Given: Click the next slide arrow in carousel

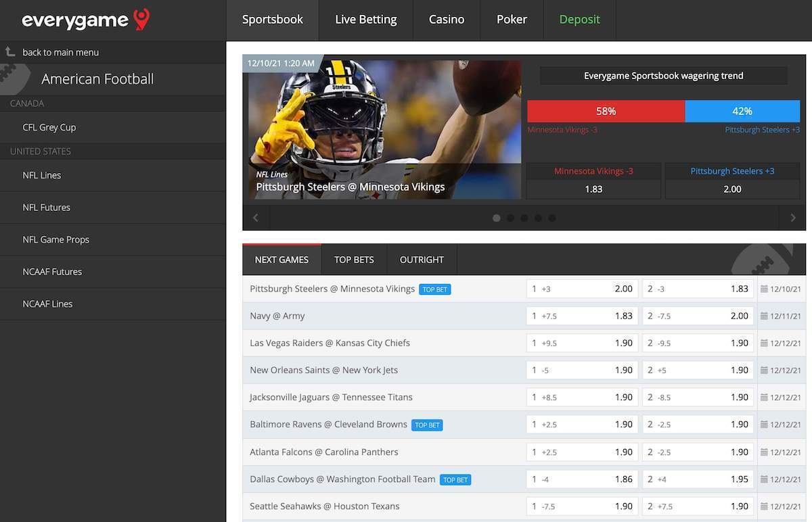Looking at the screenshot, I should tap(792, 218).
